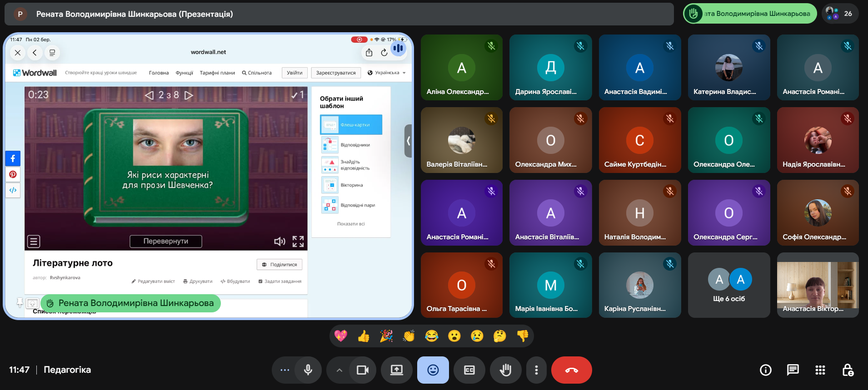The width and height of the screenshot is (868, 390).
Task: Enter fullscreen mode for the flashcard activity
Action: [298, 241]
